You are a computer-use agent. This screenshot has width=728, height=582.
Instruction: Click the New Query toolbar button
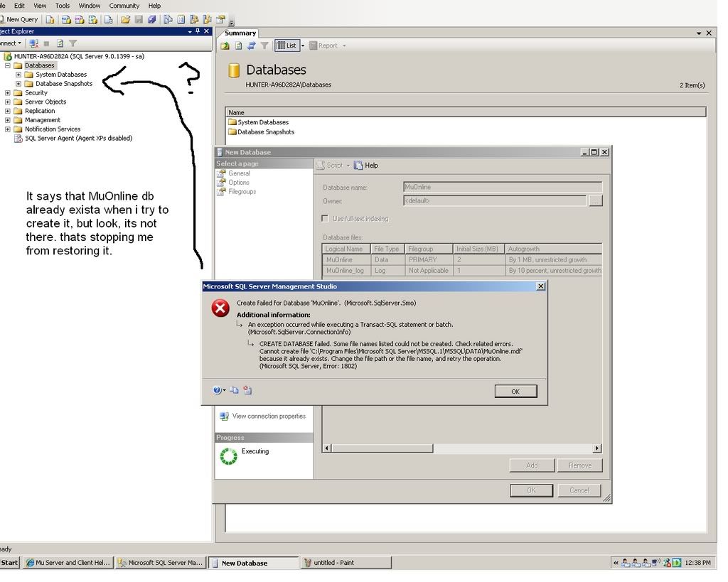coord(20,19)
